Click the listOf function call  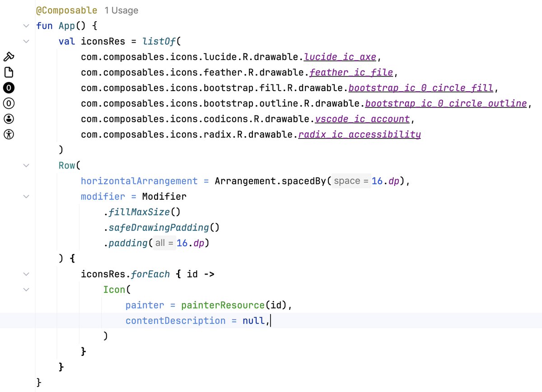click(159, 42)
